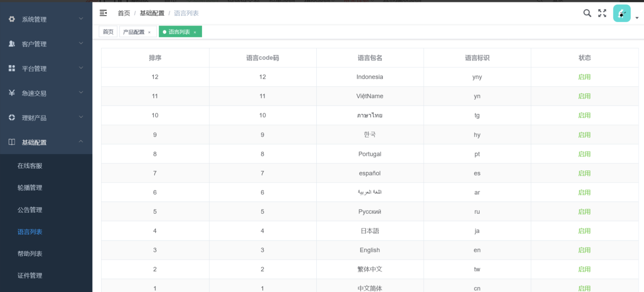644x292 pixels.
Task: Click the grid icon beside 平台管理
Action: (x=12, y=68)
